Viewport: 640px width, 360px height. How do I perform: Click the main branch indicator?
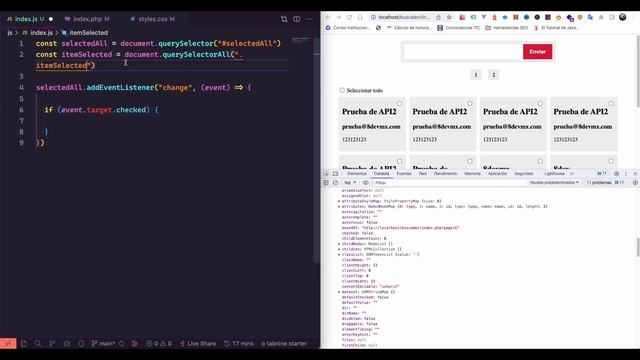tap(103, 344)
